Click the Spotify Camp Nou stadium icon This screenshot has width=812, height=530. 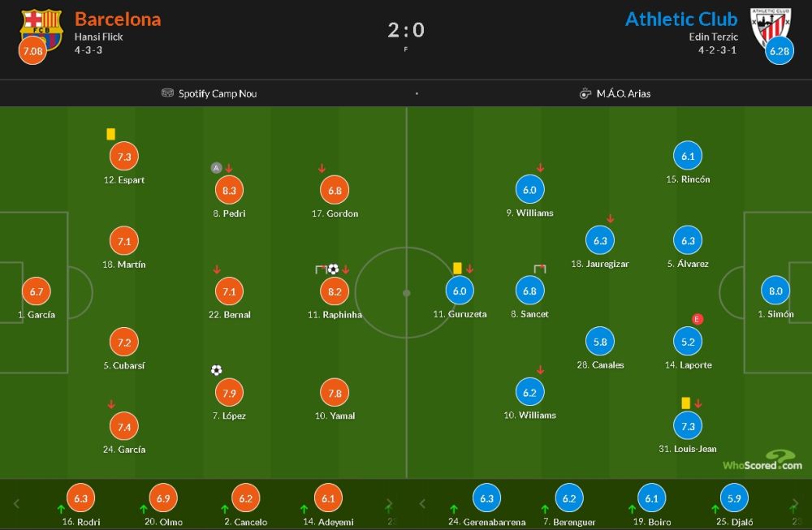click(168, 93)
